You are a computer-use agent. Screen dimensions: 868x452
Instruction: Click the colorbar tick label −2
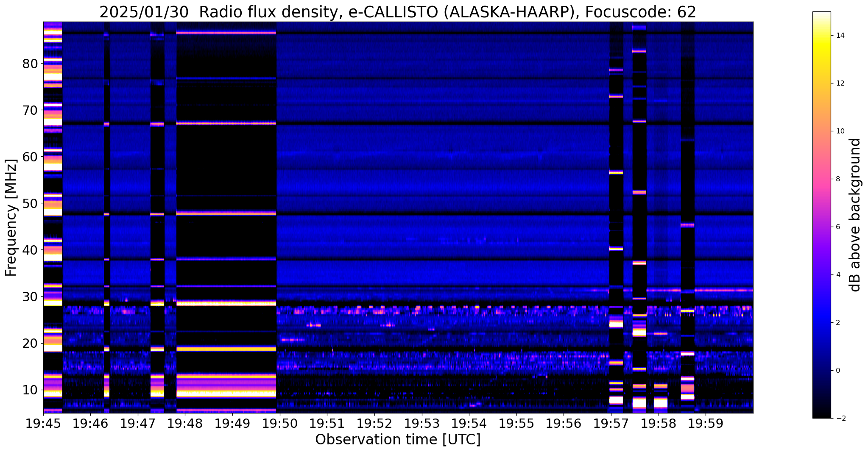tap(840, 419)
